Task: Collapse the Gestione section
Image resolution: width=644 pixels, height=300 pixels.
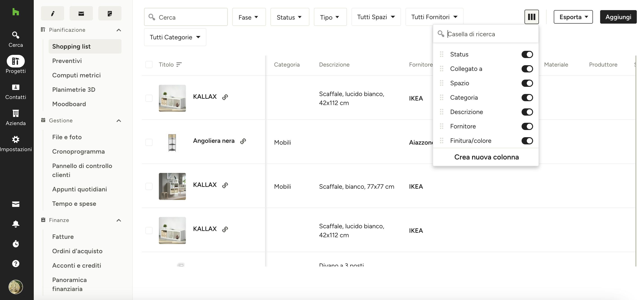Action: pyautogui.click(x=119, y=121)
